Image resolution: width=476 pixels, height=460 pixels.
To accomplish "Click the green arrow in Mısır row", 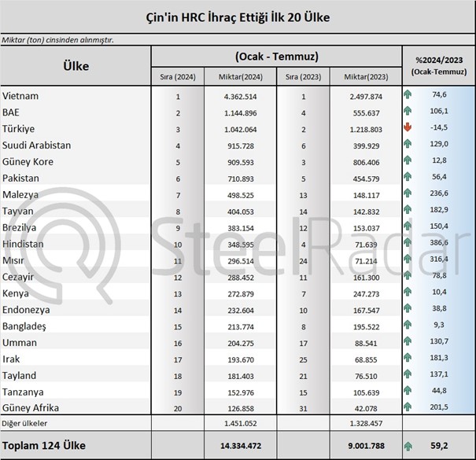I will pos(408,259).
